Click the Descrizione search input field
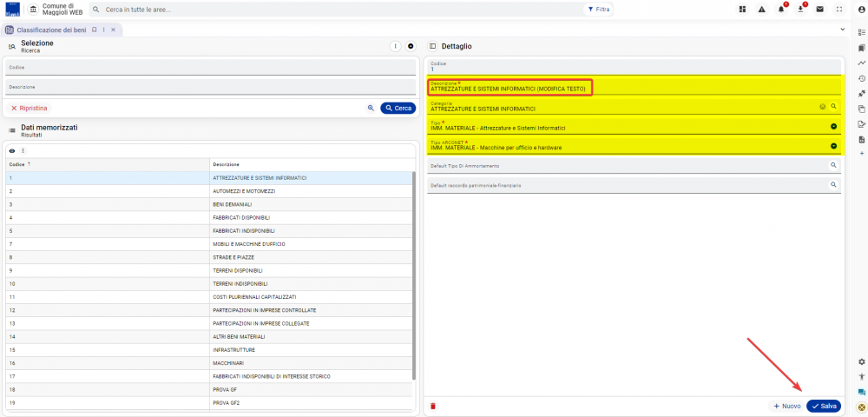This screenshot has width=868, height=417. [210, 87]
